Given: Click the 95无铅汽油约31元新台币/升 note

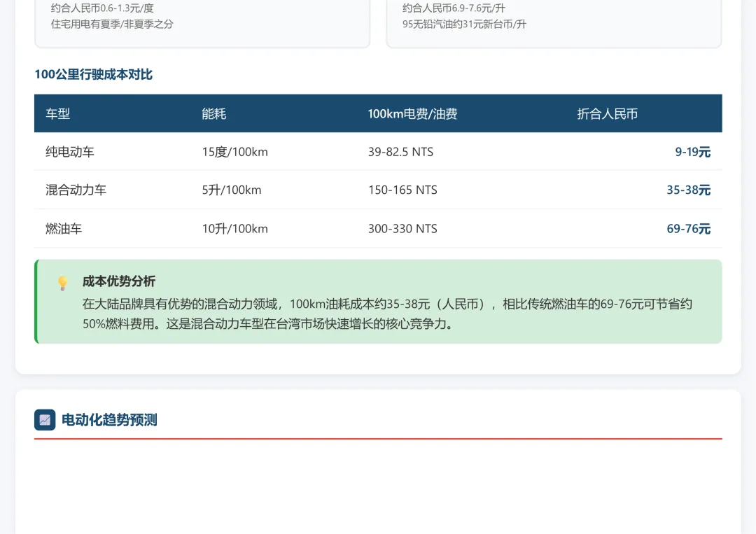Looking at the screenshot, I should (464, 24).
